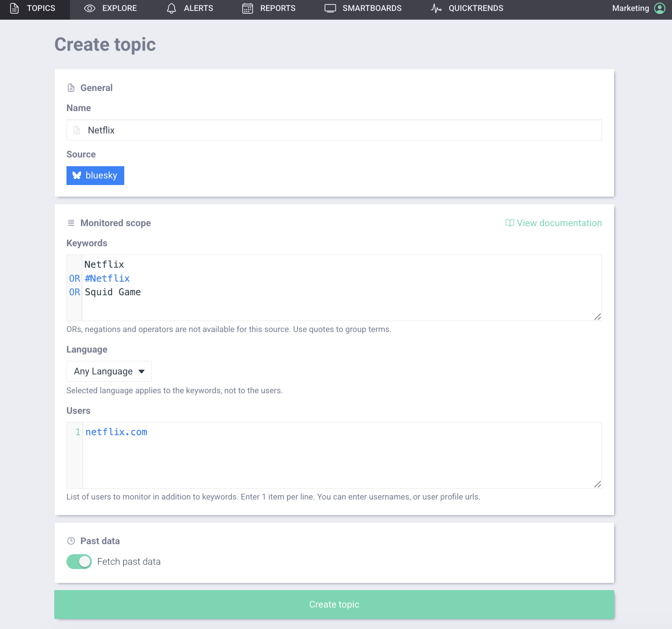Image resolution: width=672 pixels, height=629 pixels.
Task: Click the OR operator before #Netflix
Action: 75,279
